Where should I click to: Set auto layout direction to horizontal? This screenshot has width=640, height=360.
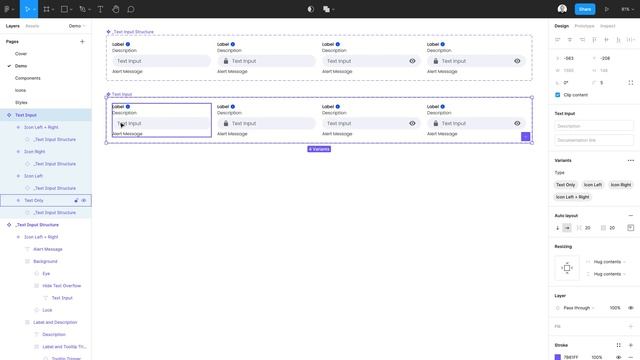coord(567,228)
